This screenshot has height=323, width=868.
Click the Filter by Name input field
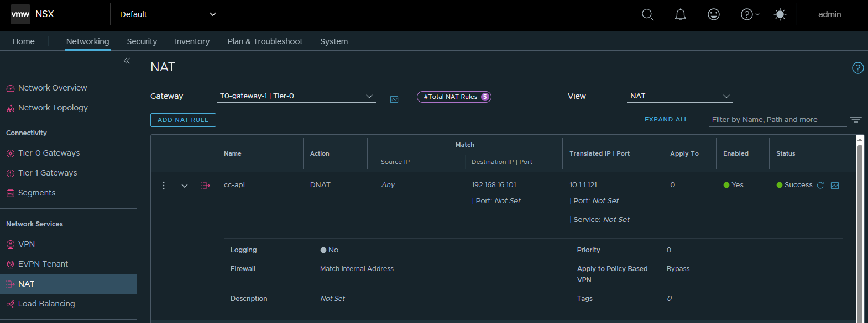pos(777,120)
